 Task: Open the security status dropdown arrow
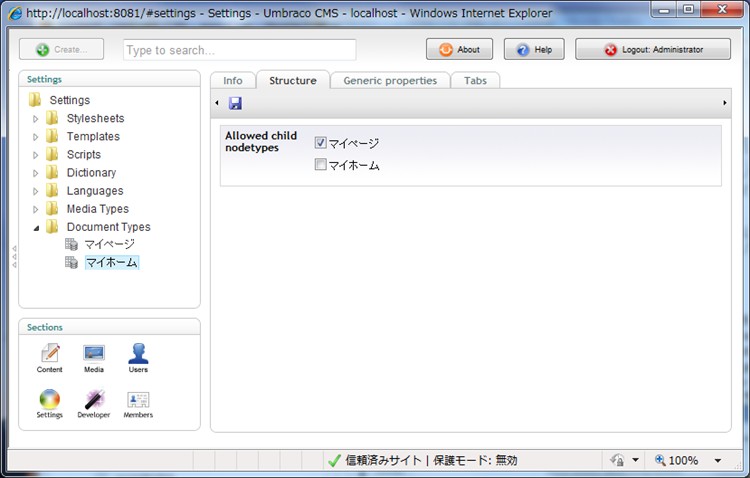click(635, 460)
